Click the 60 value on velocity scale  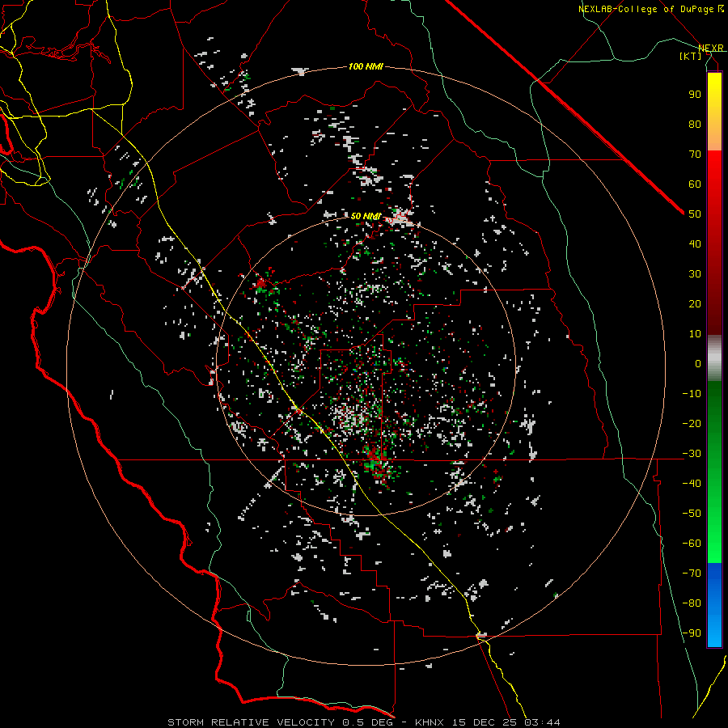tap(695, 184)
